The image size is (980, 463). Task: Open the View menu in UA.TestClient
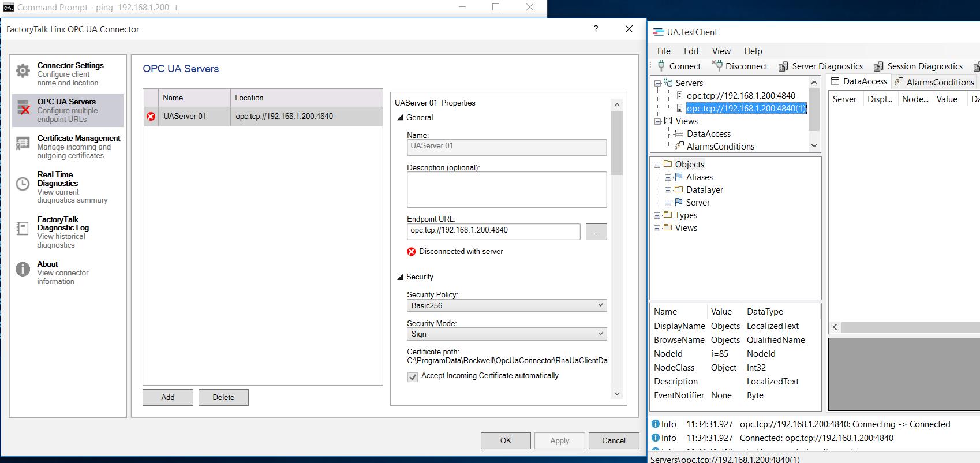tap(721, 51)
